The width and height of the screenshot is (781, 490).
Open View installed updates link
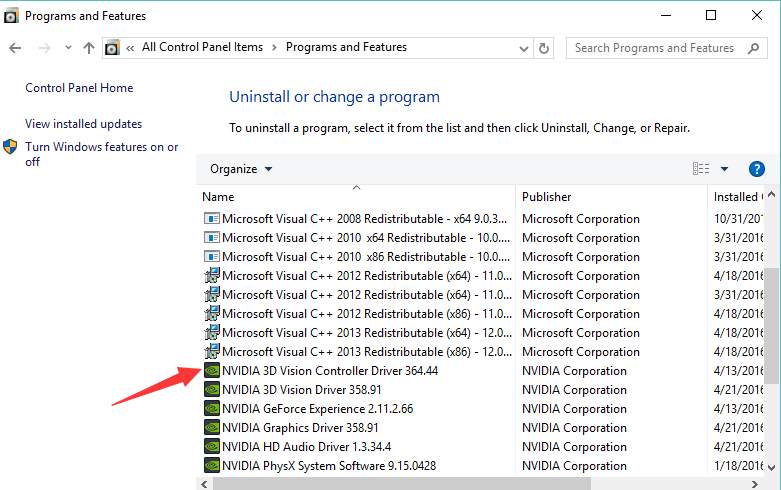coord(84,123)
